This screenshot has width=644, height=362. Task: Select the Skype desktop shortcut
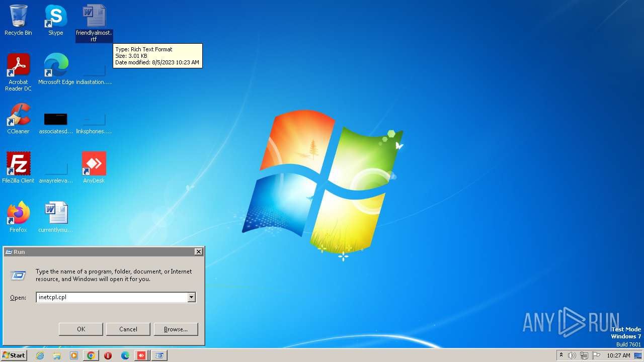click(x=55, y=20)
